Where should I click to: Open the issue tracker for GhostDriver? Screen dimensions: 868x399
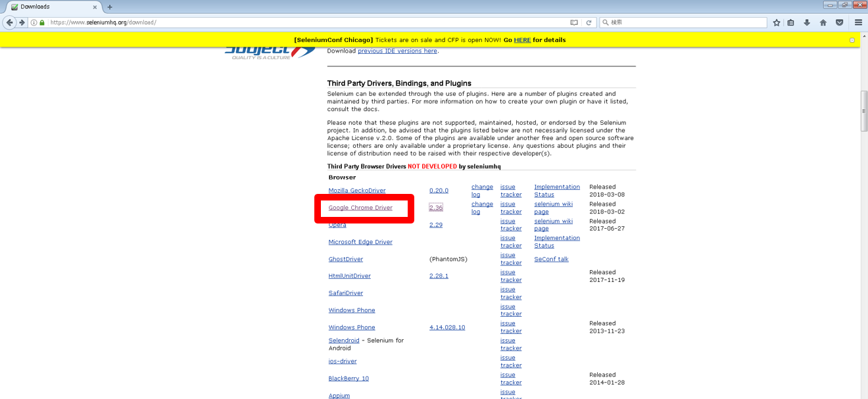[511, 259]
